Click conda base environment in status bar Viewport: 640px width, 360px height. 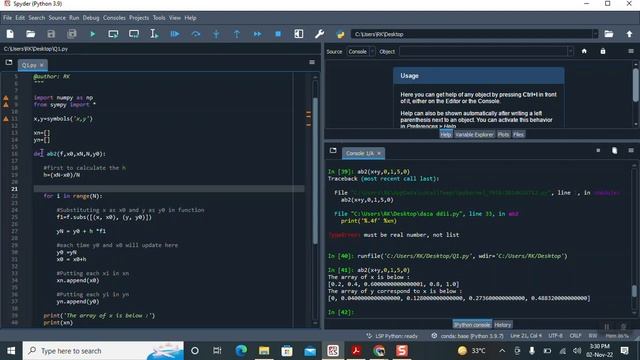(468, 336)
